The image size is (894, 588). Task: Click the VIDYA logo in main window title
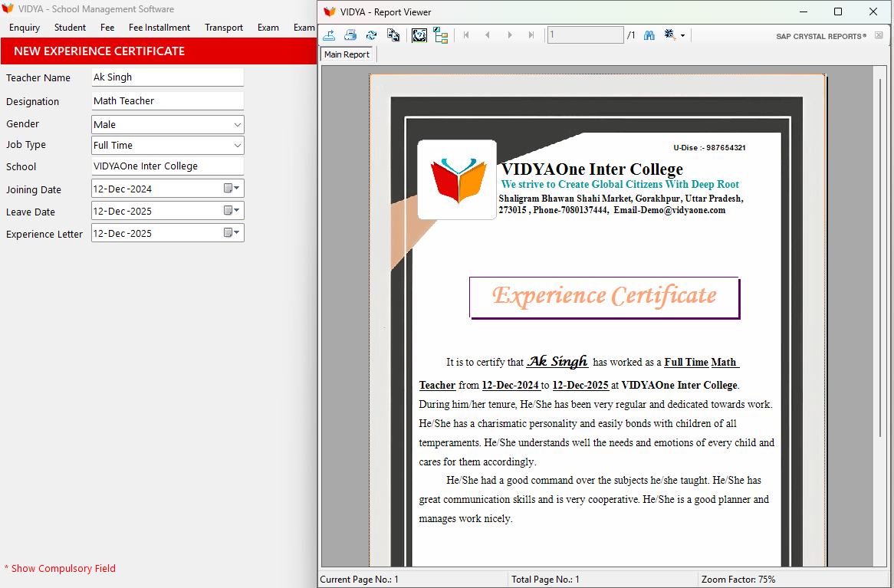click(x=8, y=8)
